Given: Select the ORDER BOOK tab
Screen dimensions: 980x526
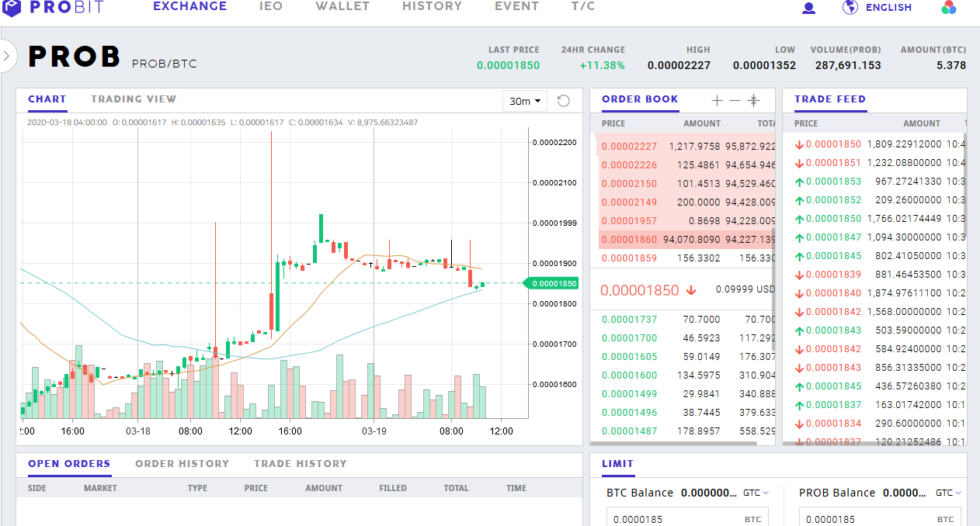Looking at the screenshot, I should click(x=640, y=99).
